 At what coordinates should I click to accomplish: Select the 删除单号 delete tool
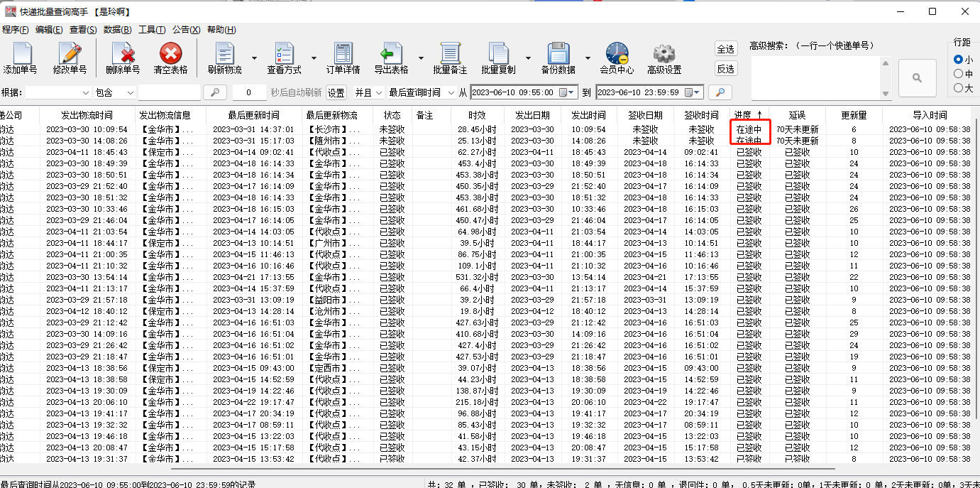pos(122,57)
